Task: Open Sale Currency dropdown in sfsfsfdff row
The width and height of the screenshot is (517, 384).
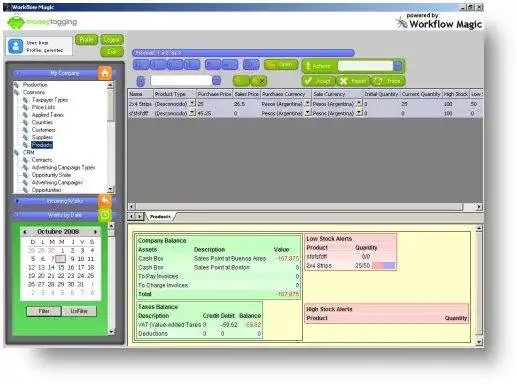Action: 359,113
